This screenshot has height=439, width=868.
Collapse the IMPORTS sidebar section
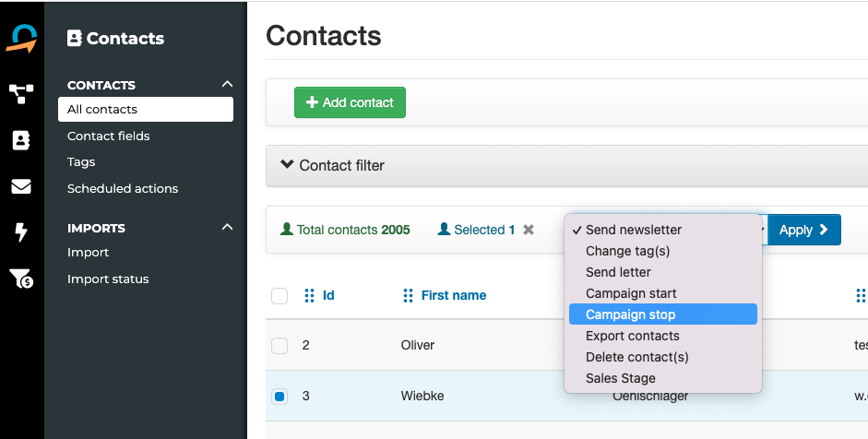(227, 228)
